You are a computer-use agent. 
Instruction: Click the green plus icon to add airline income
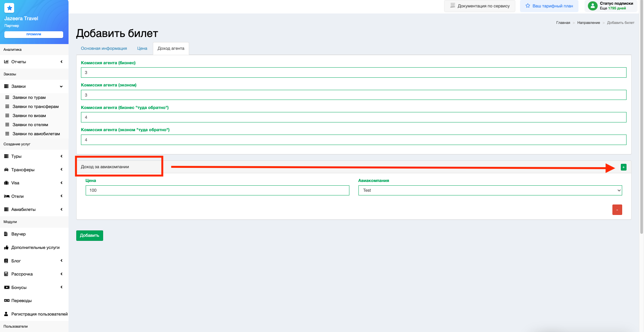(x=624, y=167)
